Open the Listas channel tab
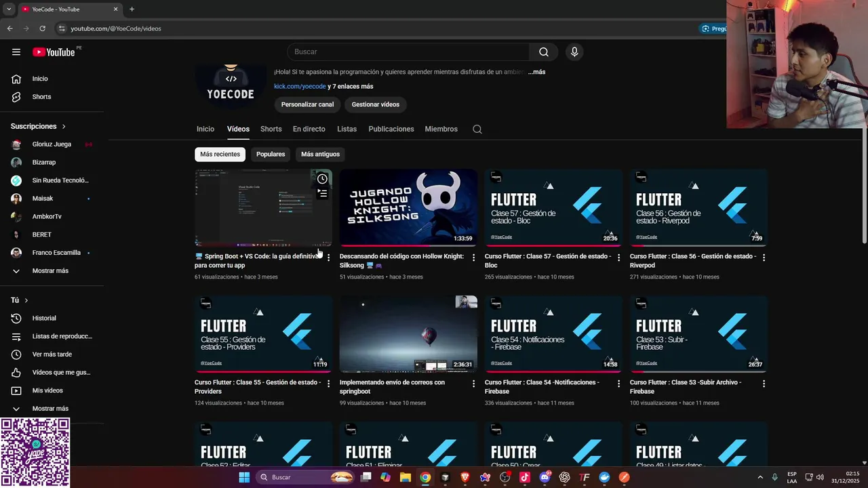The height and width of the screenshot is (488, 868). (x=347, y=129)
